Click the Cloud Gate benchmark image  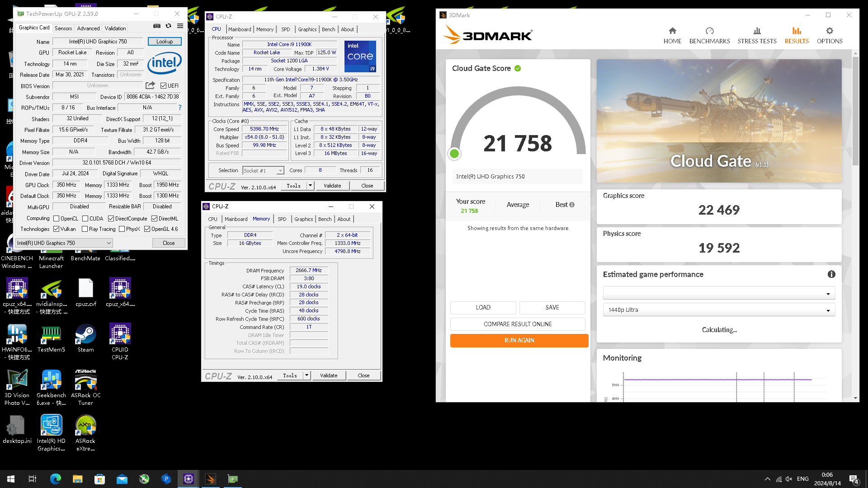tap(719, 121)
